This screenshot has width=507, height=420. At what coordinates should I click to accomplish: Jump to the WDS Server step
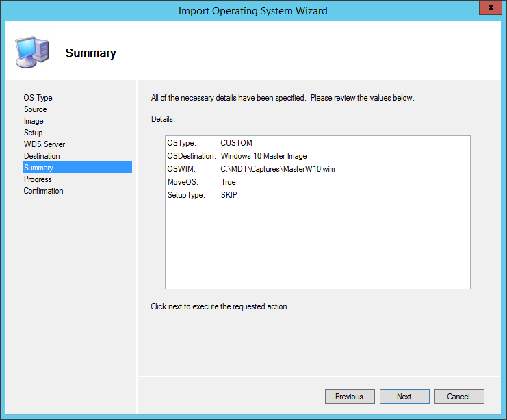click(44, 144)
